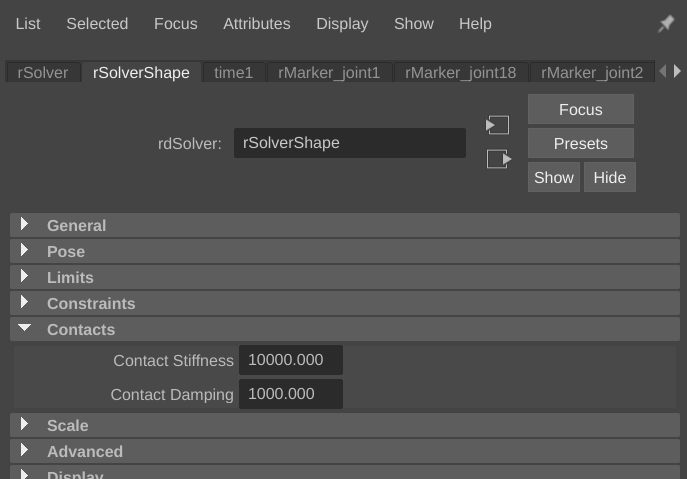This screenshot has width=687, height=479.
Task: Click the pin icon in the menu bar
Action: point(665,24)
